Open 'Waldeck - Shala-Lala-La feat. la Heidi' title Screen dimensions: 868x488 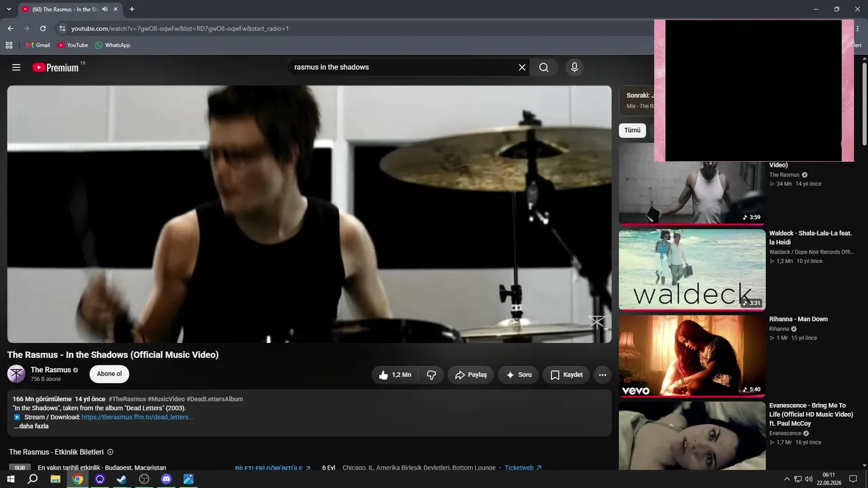pos(810,237)
